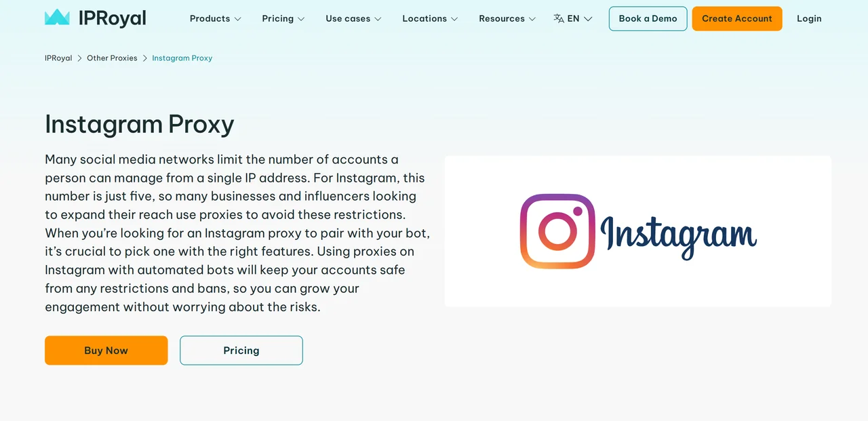868x421 pixels.
Task: Click the orange Create Account button
Action: (736, 18)
